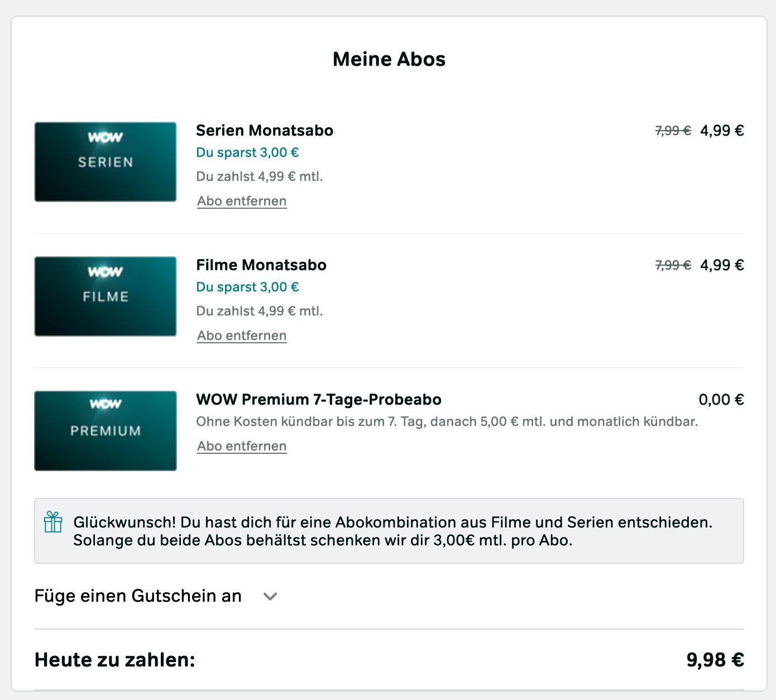This screenshot has width=776, height=700.
Task: Click WOW Premium 7-Tage-Probeabo title
Action: click(x=319, y=400)
